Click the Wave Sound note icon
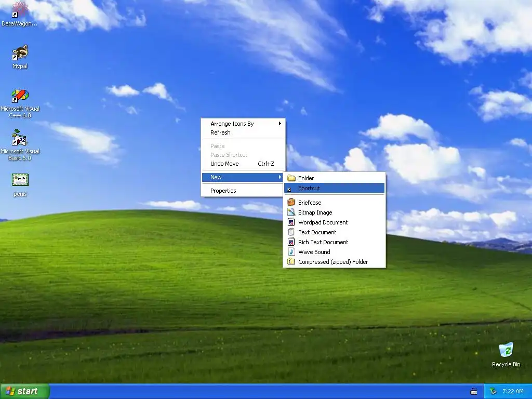532x399 pixels. [291, 252]
